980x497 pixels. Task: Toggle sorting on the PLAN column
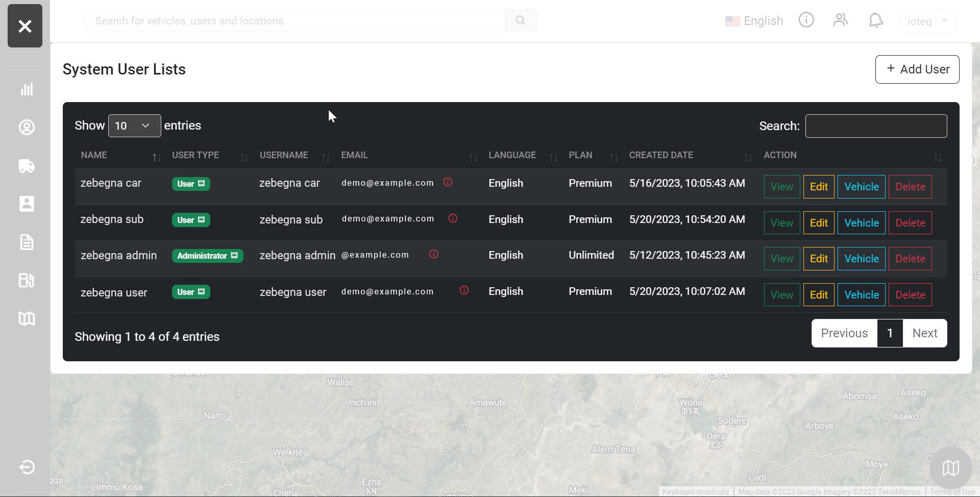[x=613, y=157]
